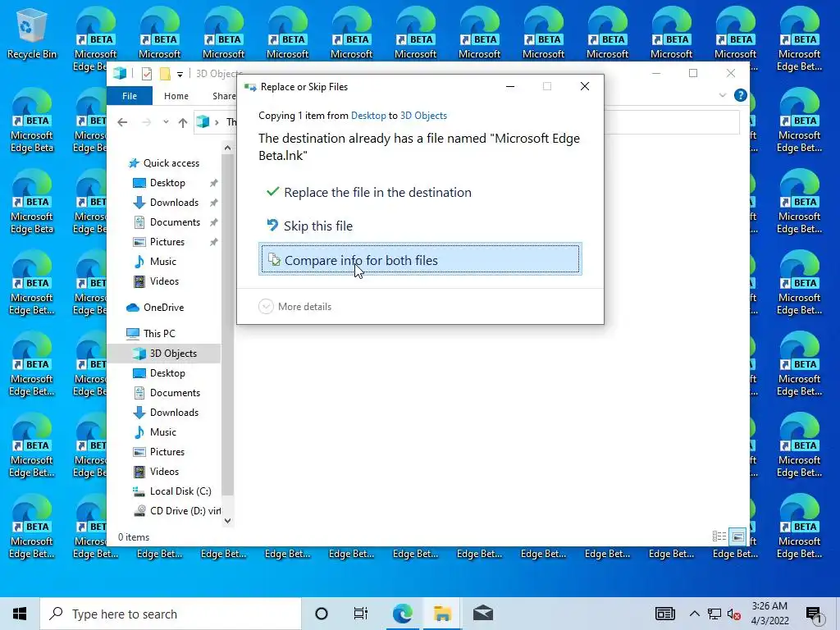This screenshot has width=840, height=630.
Task: Open pinned Pictures under Quick access
Action: coord(167,242)
